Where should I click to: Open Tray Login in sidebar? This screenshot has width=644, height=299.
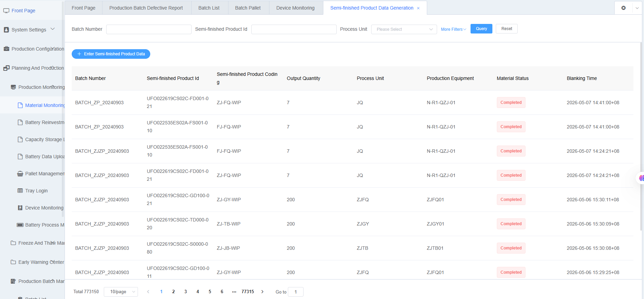point(36,191)
